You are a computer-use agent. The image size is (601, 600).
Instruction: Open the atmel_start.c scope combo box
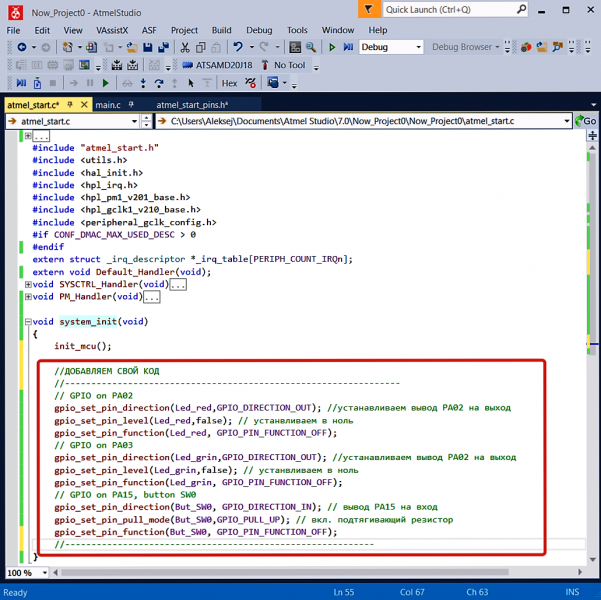72,122
